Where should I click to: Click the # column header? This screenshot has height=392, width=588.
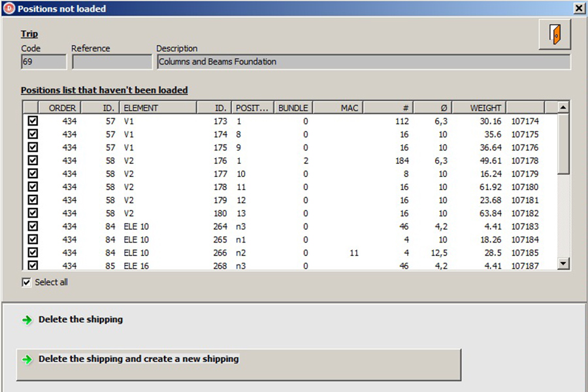(388, 108)
